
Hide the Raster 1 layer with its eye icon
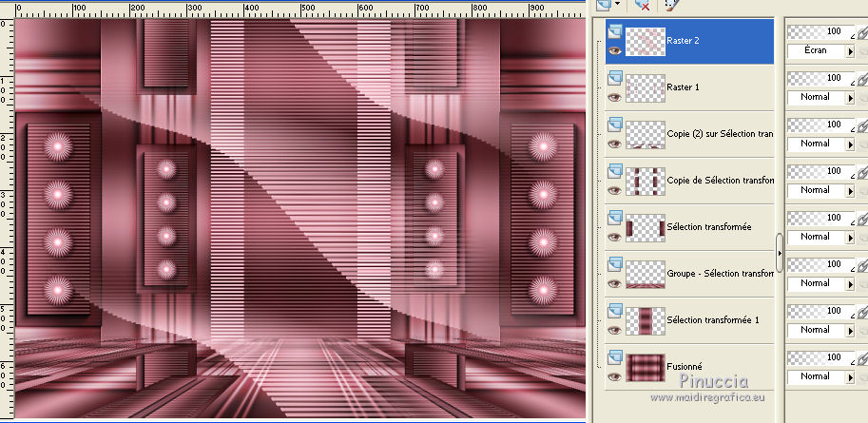coord(614,98)
